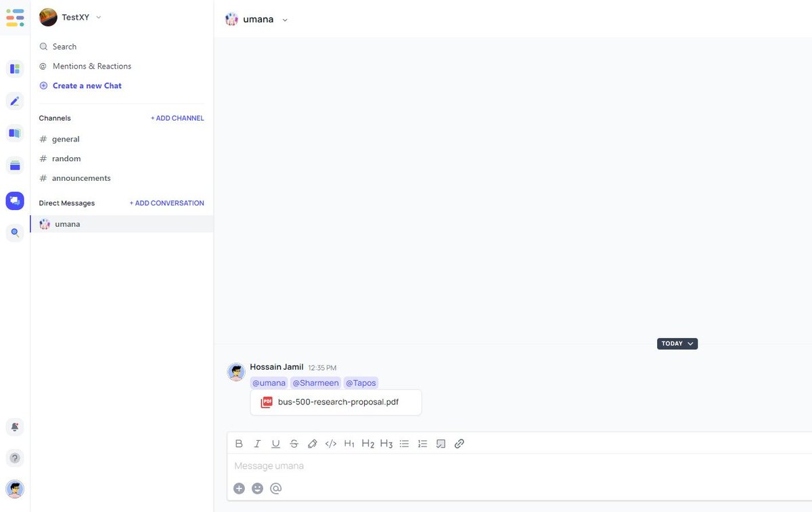Screen dimensions: 812x512
Task: Open the help question mark icon
Action: click(15, 458)
